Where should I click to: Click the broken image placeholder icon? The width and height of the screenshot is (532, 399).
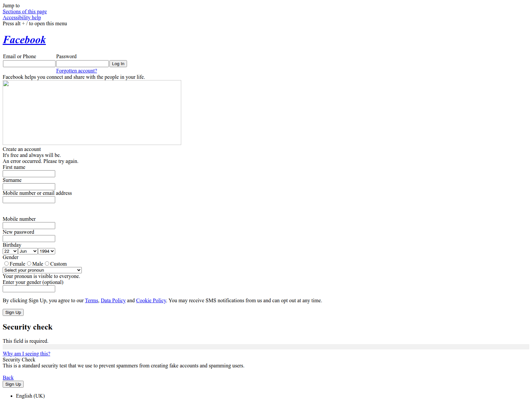(x=6, y=84)
